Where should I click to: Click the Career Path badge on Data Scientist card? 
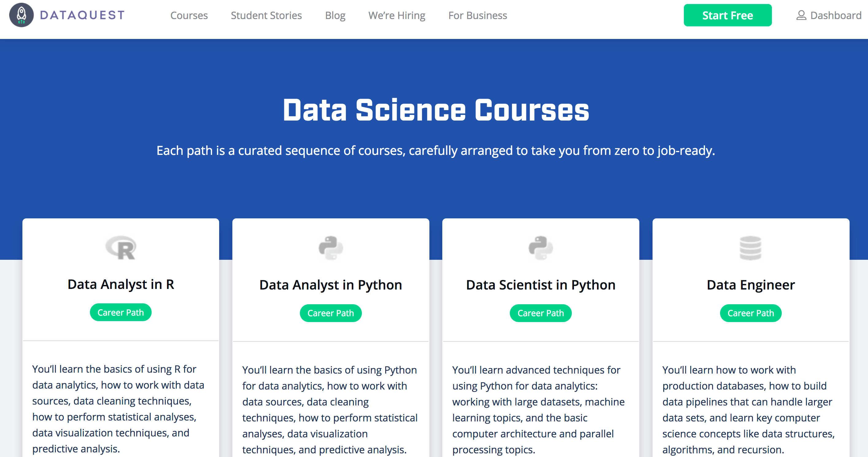click(540, 313)
